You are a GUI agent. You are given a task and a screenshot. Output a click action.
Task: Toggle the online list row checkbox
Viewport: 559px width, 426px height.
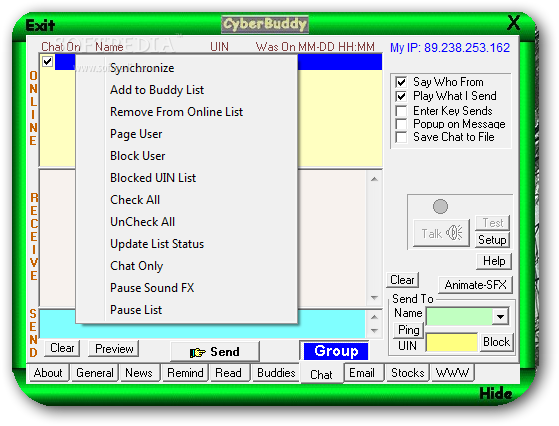[47, 61]
